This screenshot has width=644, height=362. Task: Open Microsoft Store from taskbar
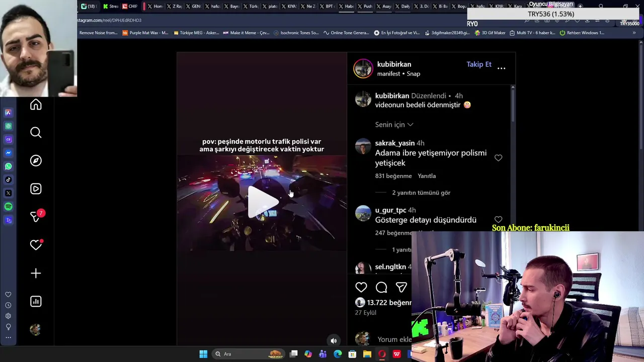(352, 354)
